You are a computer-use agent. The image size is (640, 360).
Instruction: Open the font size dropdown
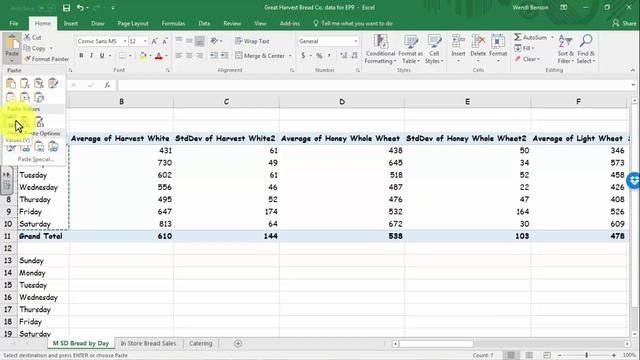pos(145,41)
